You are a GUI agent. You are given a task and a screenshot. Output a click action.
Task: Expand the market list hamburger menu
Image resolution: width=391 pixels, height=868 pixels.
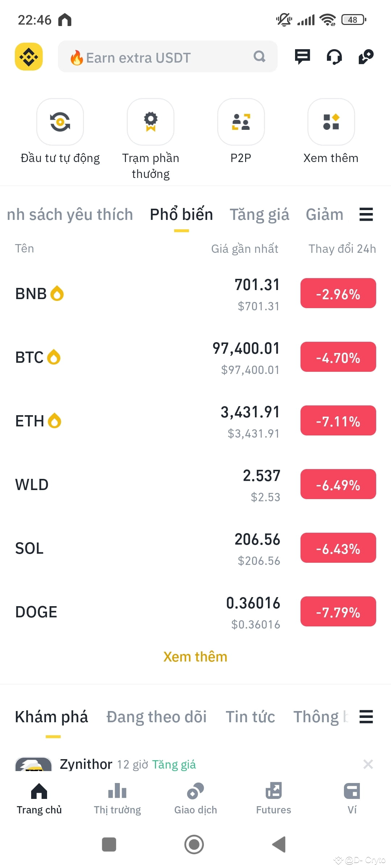pyautogui.click(x=366, y=214)
